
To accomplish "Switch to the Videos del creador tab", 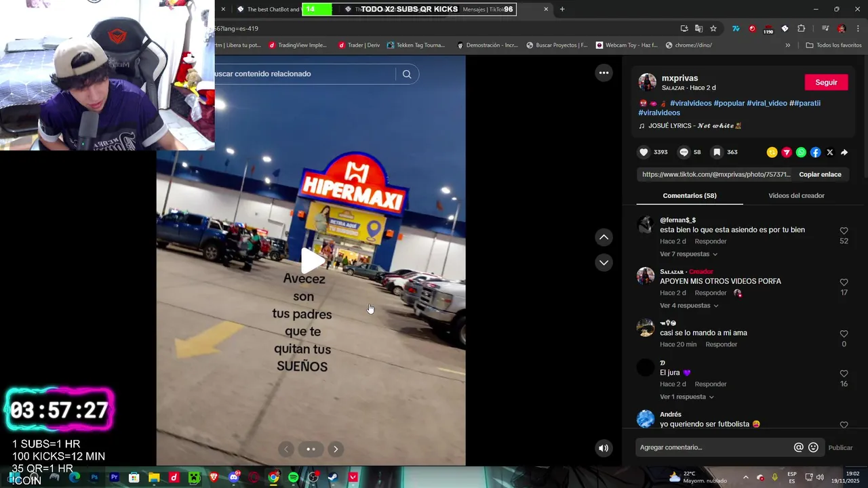I will (796, 196).
